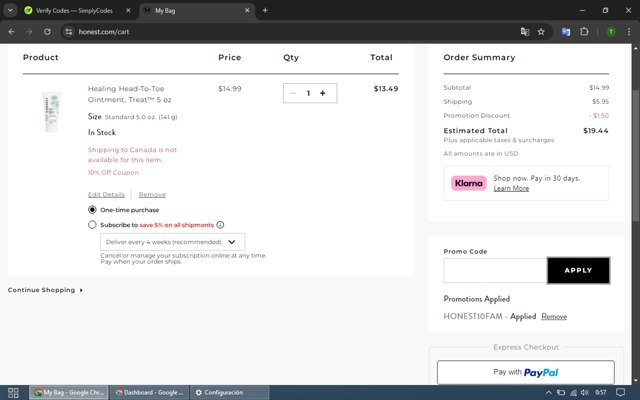
Task: Reload the cart page
Action: pyautogui.click(x=47, y=31)
